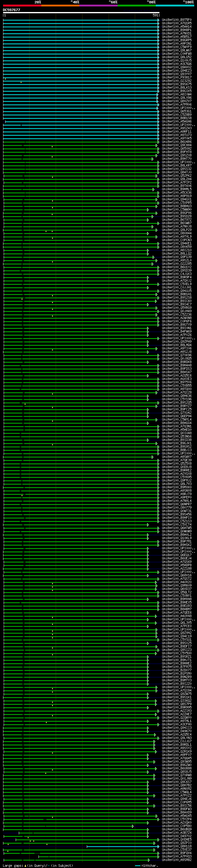
Task: Open hit UniRef100_A7NXD1
Action: [x=177, y=33]
